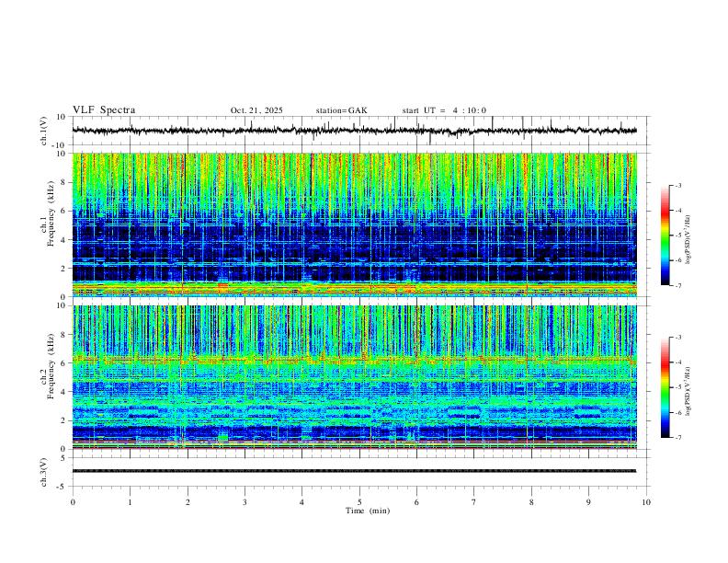Click the ch.3 voltage black trace
The width and height of the screenshot is (728, 563).
click(x=354, y=471)
